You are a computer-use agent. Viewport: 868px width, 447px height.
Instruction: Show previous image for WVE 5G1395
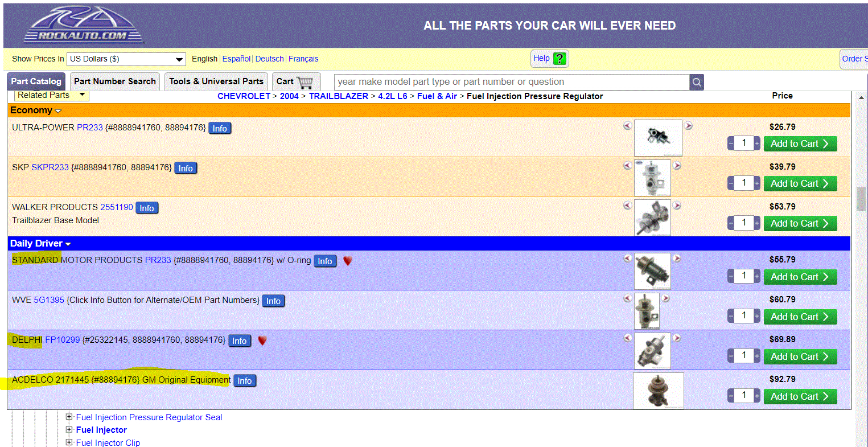click(x=627, y=298)
